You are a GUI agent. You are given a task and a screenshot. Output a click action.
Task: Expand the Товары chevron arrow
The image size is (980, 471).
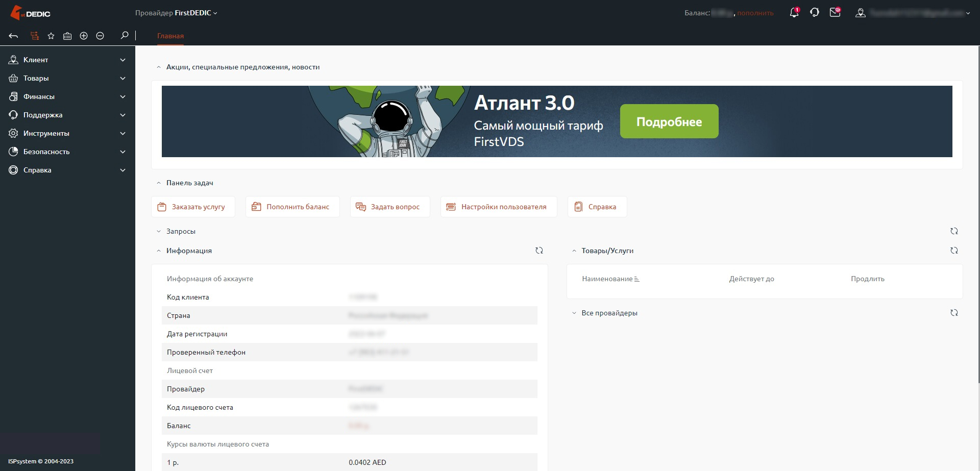122,78
